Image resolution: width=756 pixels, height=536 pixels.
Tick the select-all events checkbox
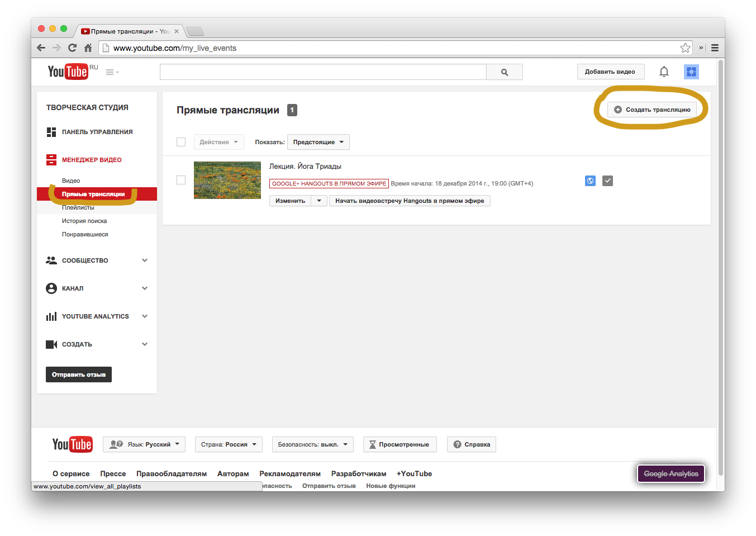[181, 142]
